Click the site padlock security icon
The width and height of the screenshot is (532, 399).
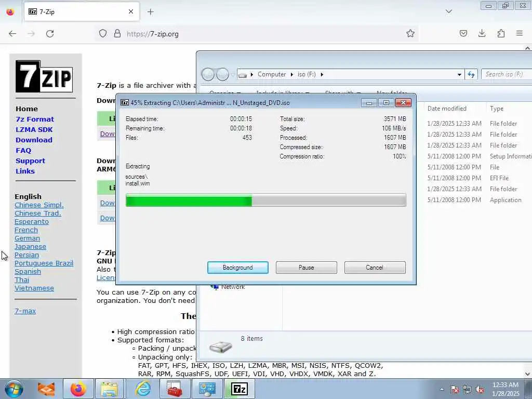117,34
